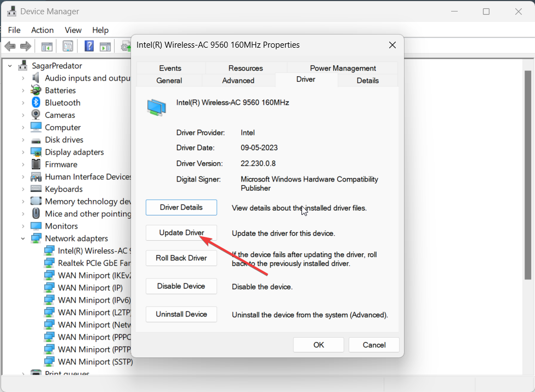Click the Realtek PCIe GbE adapter icon
This screenshot has width=535, height=392.
(49, 263)
